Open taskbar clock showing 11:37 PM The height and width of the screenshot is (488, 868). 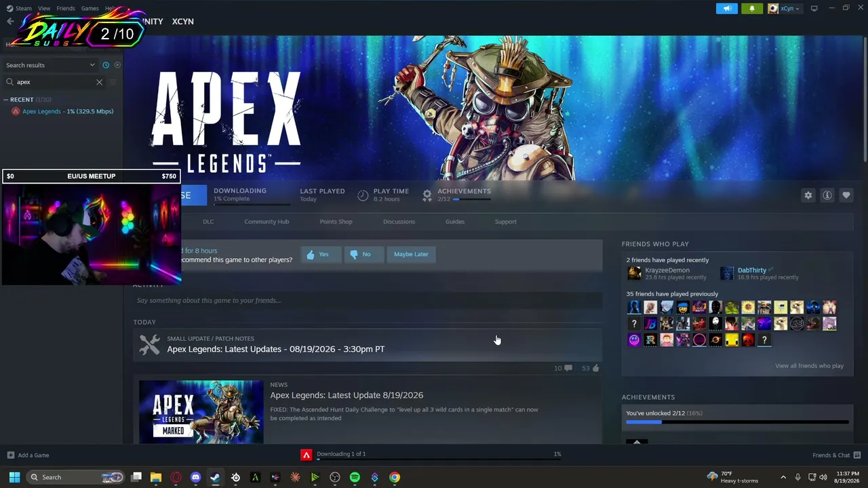(x=846, y=477)
